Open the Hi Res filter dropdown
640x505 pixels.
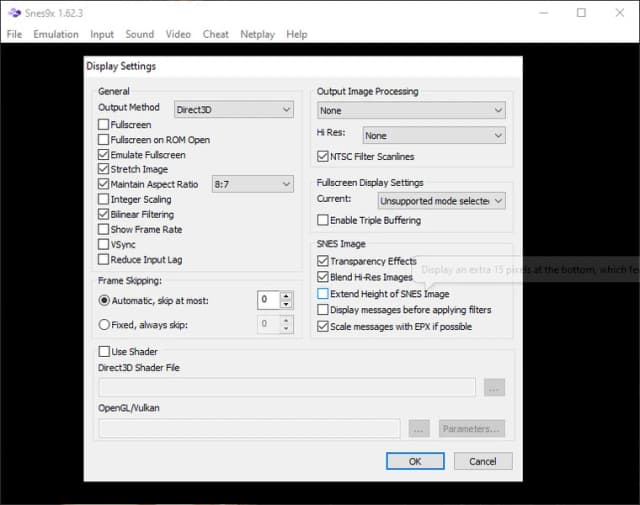click(434, 135)
